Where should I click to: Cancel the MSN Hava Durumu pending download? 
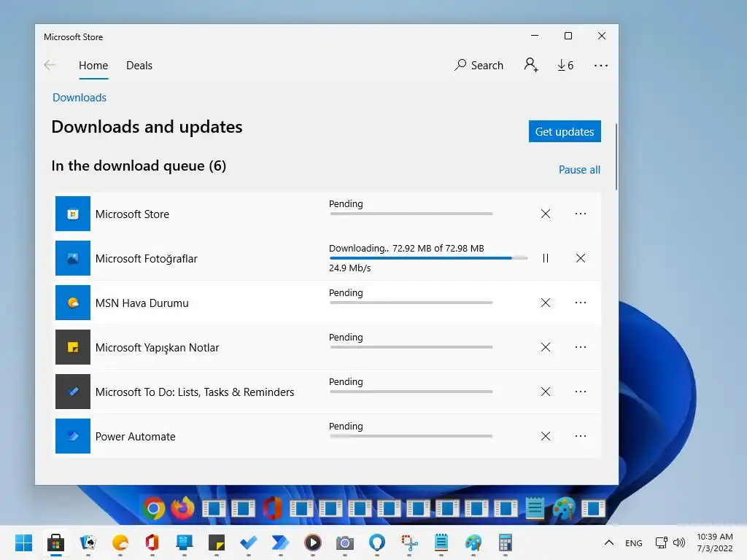click(546, 303)
